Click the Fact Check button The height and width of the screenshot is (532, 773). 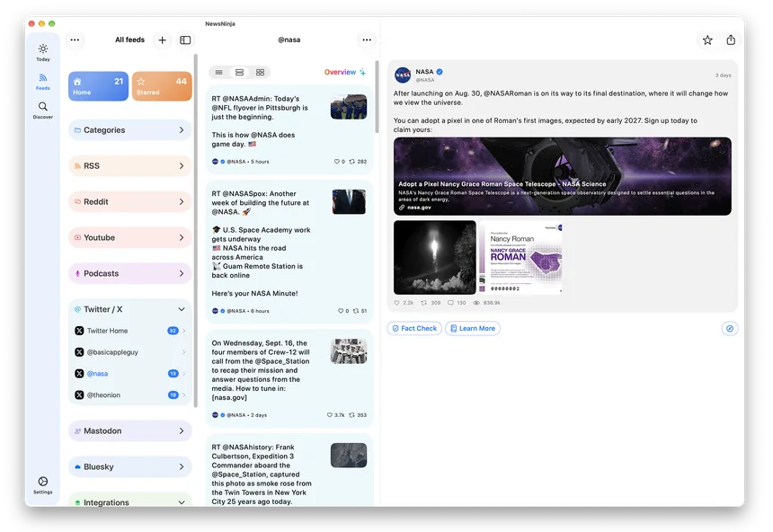point(414,328)
